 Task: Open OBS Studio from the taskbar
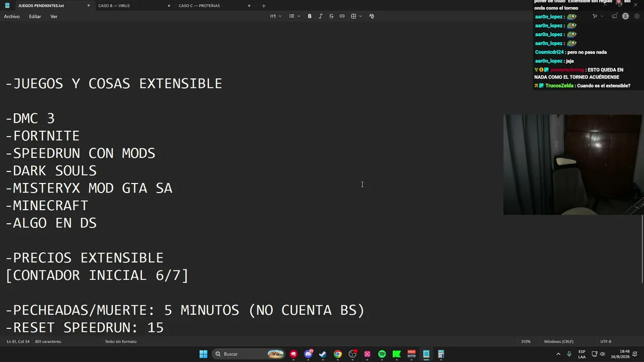(x=353, y=354)
